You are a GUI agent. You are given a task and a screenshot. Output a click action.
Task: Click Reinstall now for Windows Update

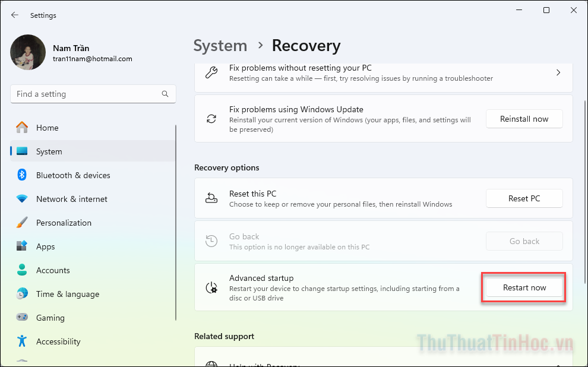tap(524, 119)
